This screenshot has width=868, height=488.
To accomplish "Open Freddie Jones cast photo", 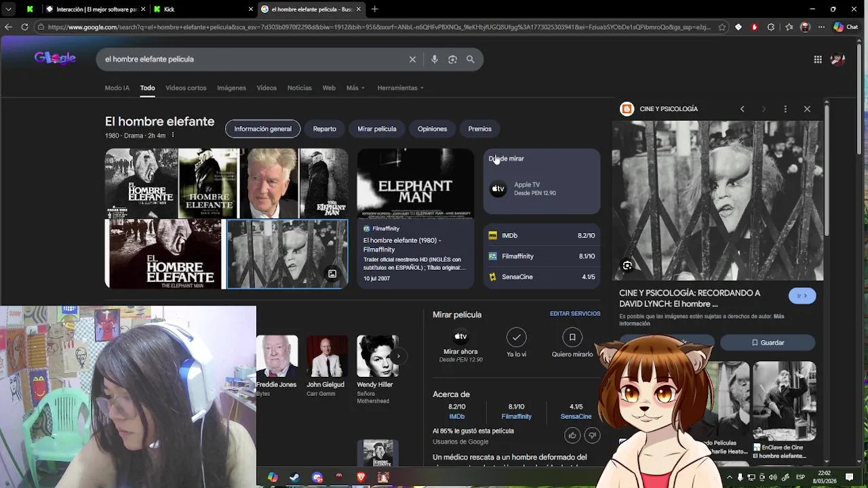I will (x=277, y=356).
